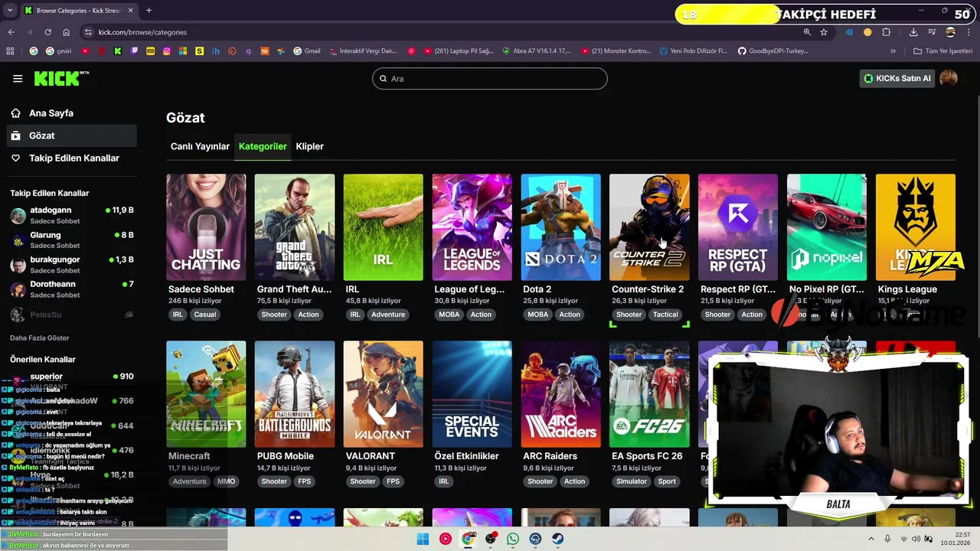Expand the bookmarks overflow chevron
Viewport: 980px width, 551px height.
893,51
